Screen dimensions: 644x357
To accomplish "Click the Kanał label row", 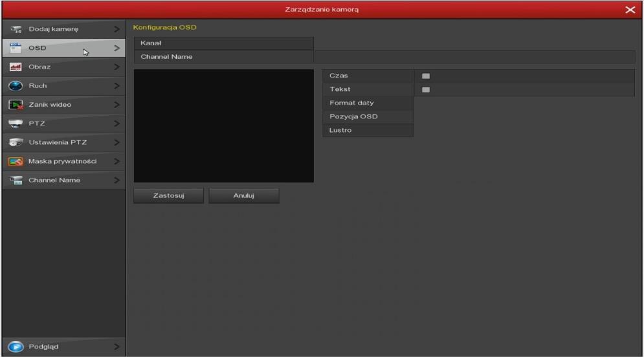I will tap(224, 43).
